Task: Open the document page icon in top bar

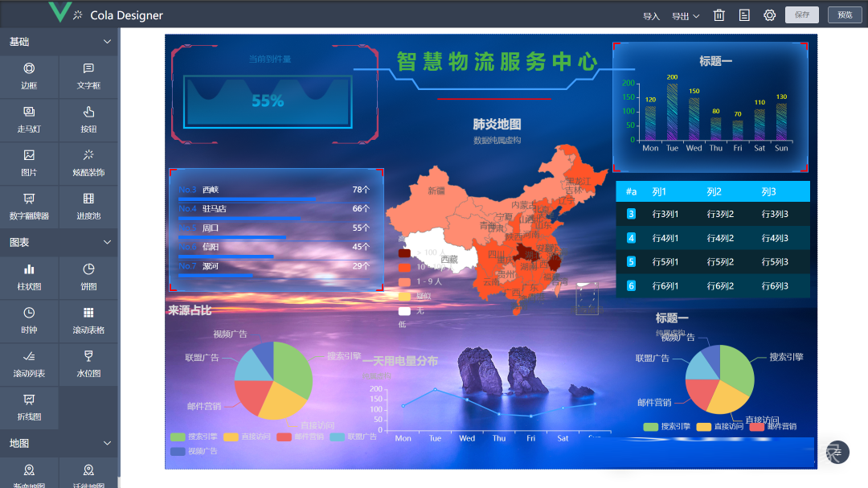Action: pos(744,15)
